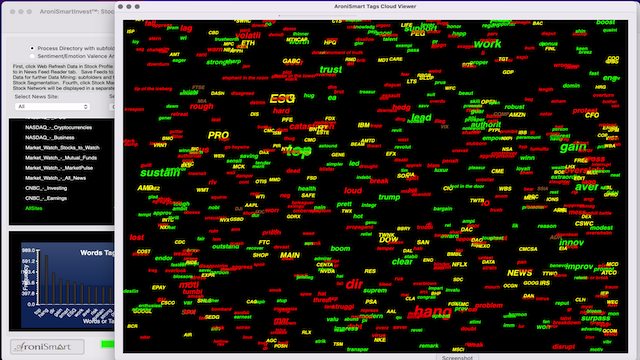The height and width of the screenshot is (360, 640).
Task: Pick Market_Watch_-_All_News from the list
Action: tap(55, 178)
